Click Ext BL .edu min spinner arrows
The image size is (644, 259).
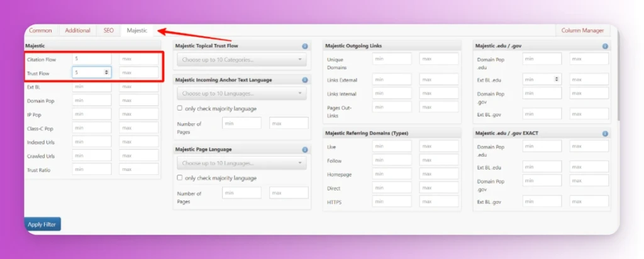[x=557, y=79]
